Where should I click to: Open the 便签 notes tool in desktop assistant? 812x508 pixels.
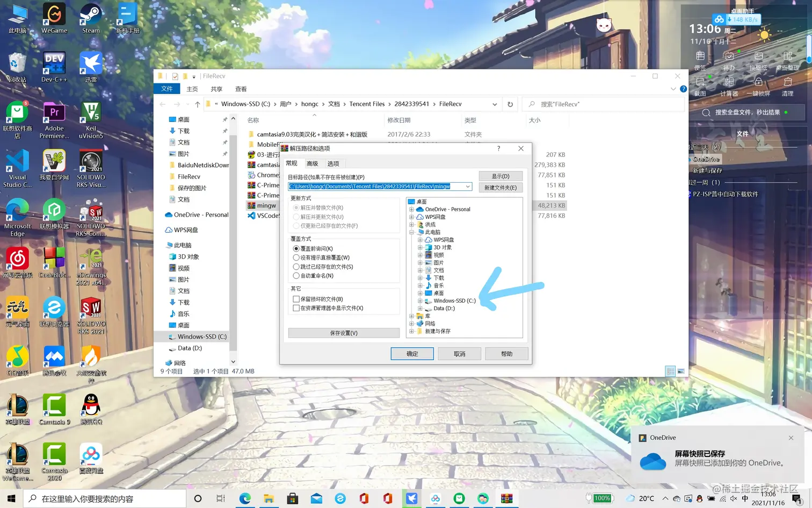700,60
